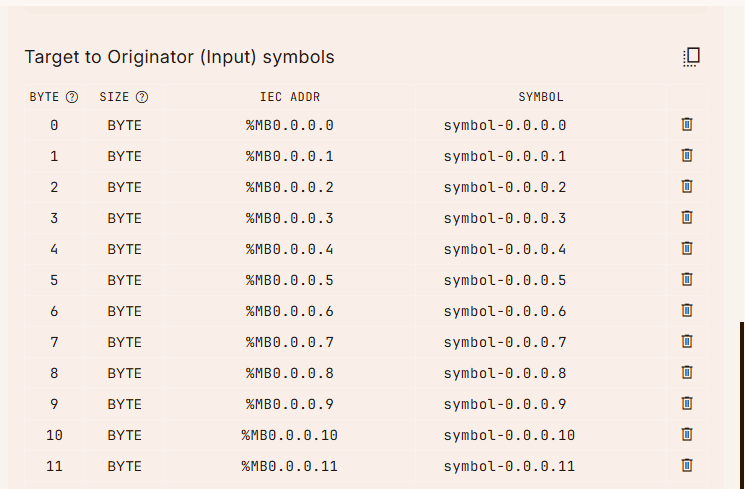Delete the symbol-0.0.0.11 row

pos(687,466)
